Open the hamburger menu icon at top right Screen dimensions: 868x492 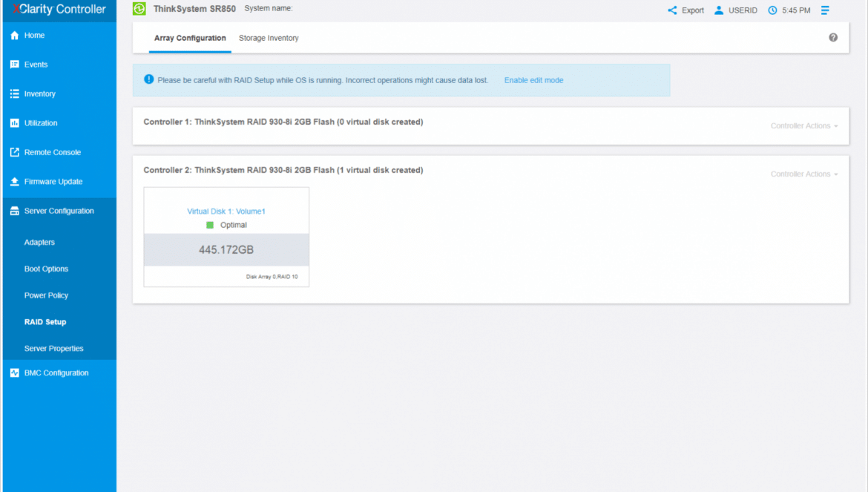pyautogui.click(x=825, y=10)
